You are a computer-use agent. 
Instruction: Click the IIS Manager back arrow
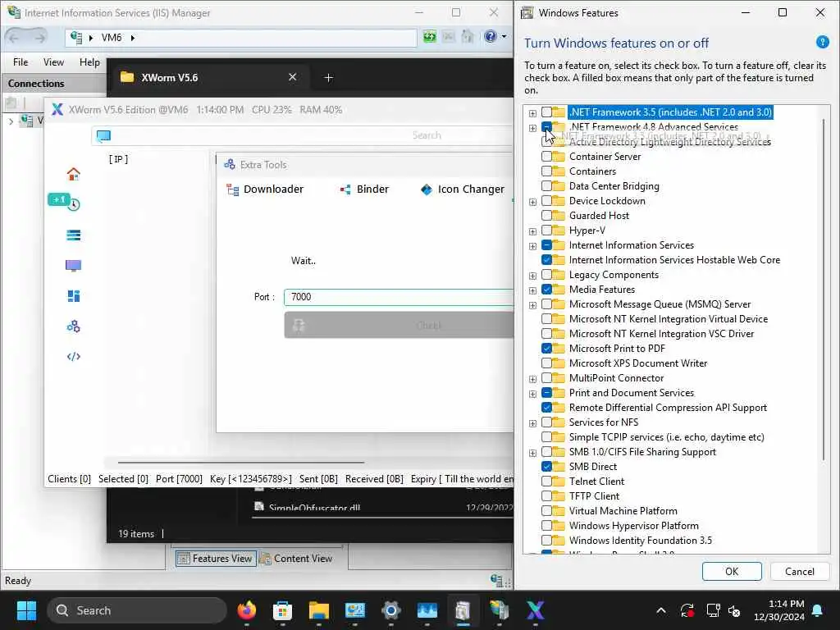(x=15, y=38)
